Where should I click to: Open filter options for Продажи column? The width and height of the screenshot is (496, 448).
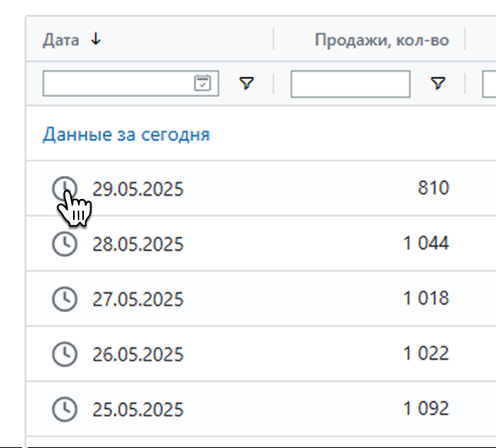(438, 83)
